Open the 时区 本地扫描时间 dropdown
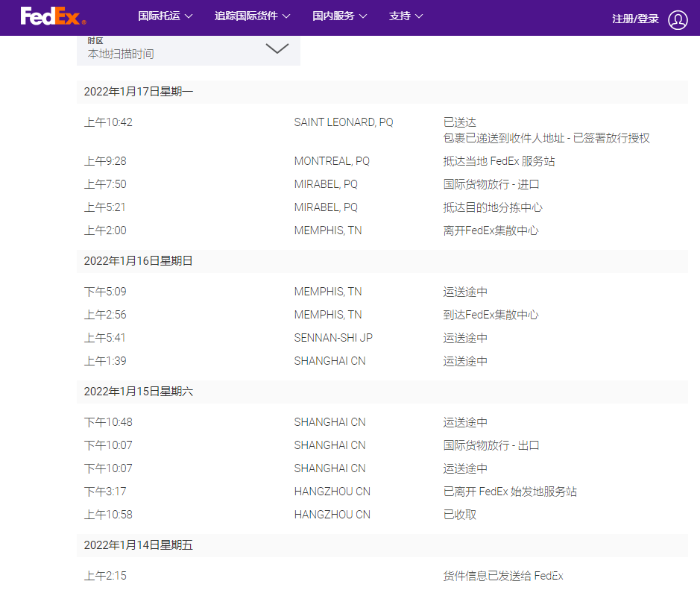The image size is (700, 590). [189, 51]
